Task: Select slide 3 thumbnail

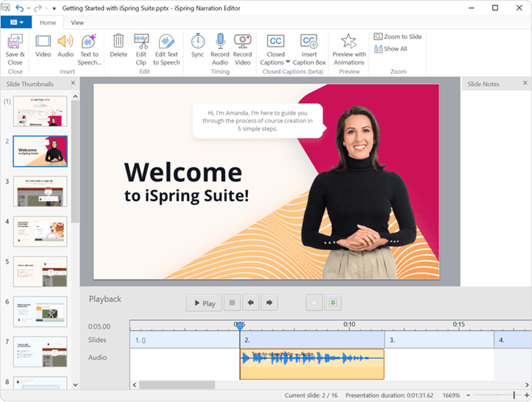Action: click(x=40, y=192)
